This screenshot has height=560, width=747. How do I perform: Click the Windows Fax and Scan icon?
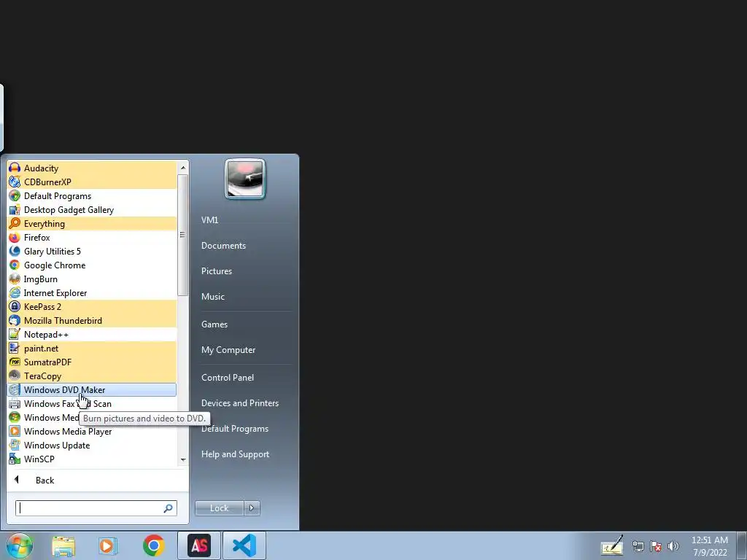point(15,403)
